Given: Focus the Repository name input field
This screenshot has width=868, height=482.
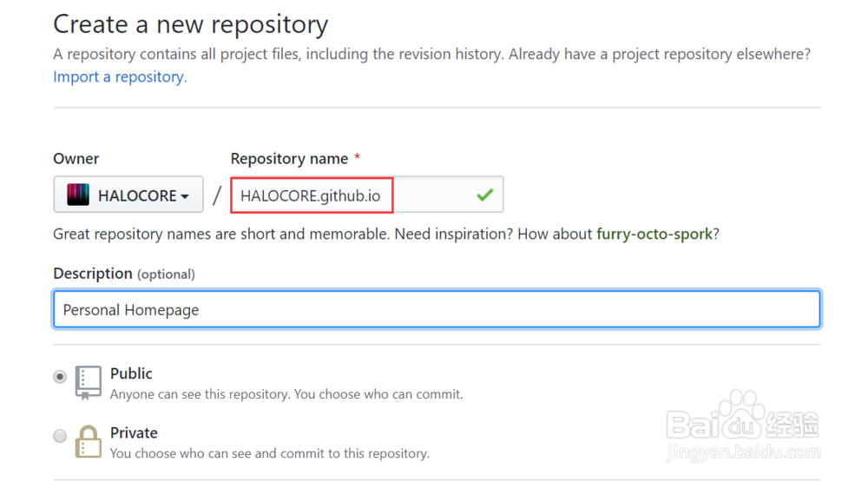Looking at the screenshot, I should [x=367, y=195].
